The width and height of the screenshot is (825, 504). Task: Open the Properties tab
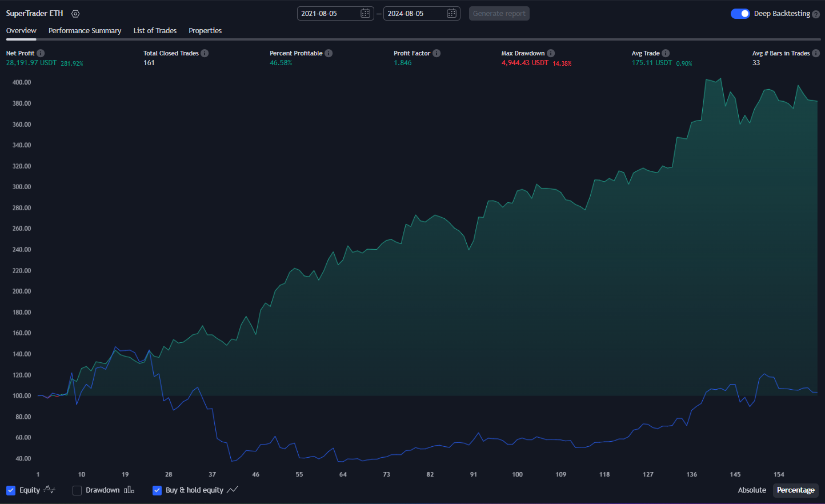(205, 31)
